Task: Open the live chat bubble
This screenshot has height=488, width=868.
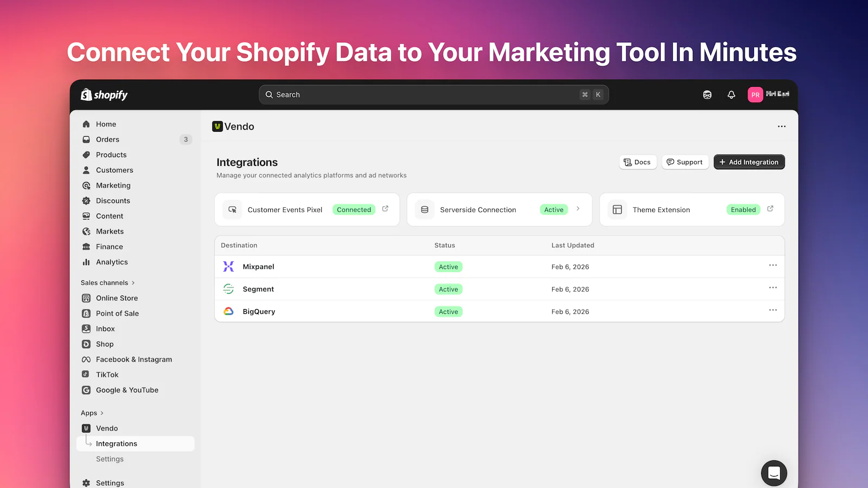Action: 774,473
